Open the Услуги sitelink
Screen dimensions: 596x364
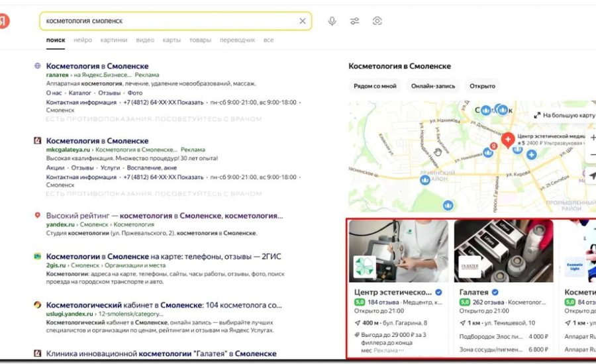point(110,167)
